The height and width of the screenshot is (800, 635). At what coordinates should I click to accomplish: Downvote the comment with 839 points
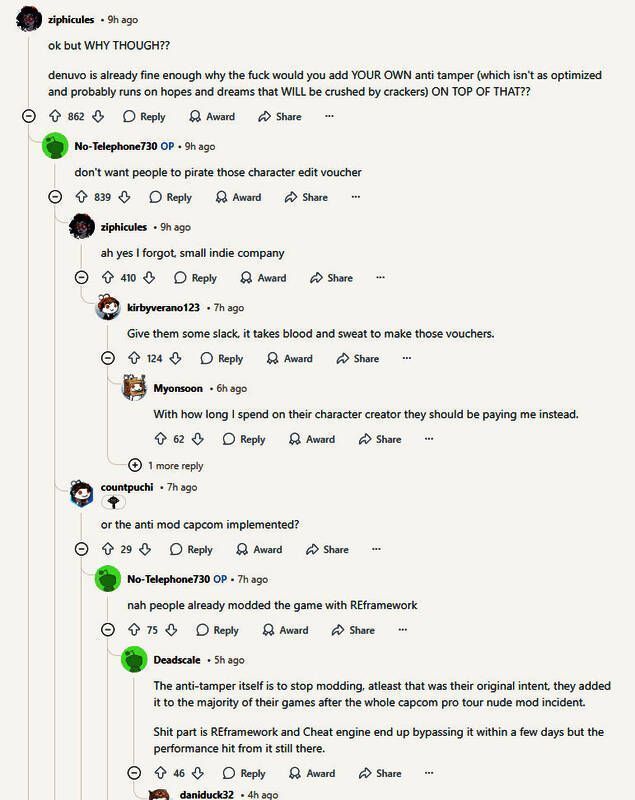(124, 197)
